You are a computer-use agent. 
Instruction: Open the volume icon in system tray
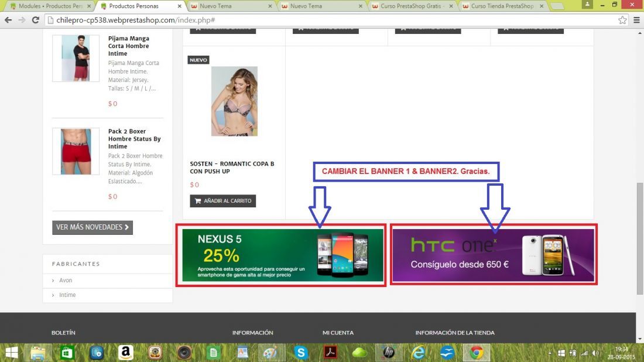(x=595, y=353)
